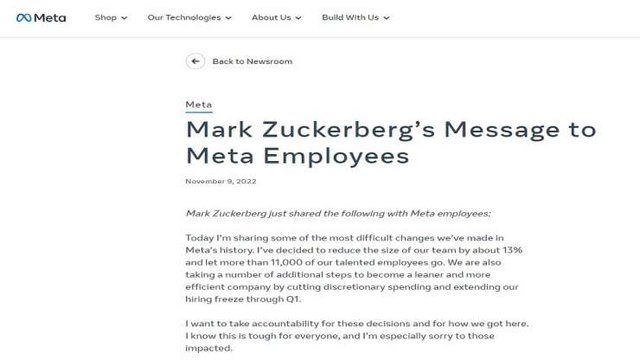Open the Our Technologies menu

(x=184, y=18)
